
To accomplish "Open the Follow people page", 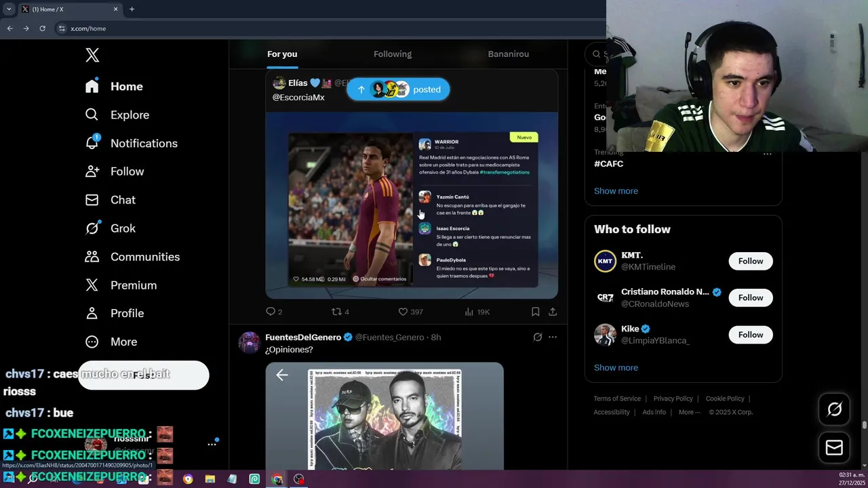I will coord(114,171).
